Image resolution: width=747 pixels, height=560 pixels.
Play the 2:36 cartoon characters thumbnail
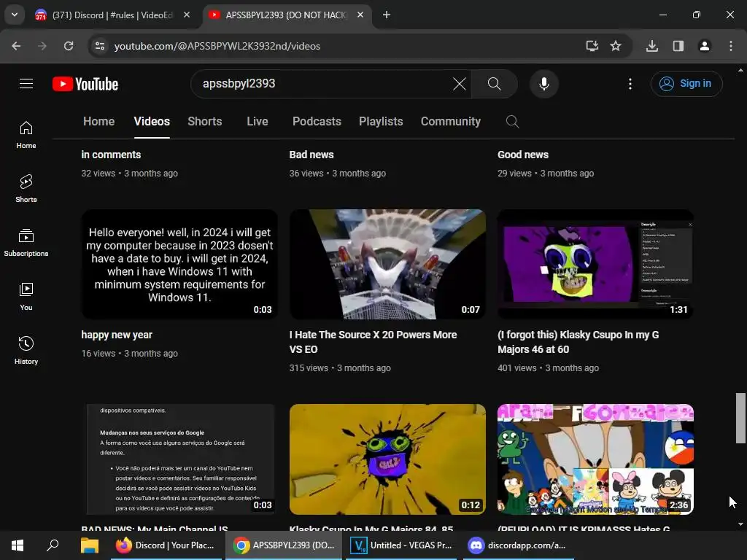pyautogui.click(x=595, y=459)
